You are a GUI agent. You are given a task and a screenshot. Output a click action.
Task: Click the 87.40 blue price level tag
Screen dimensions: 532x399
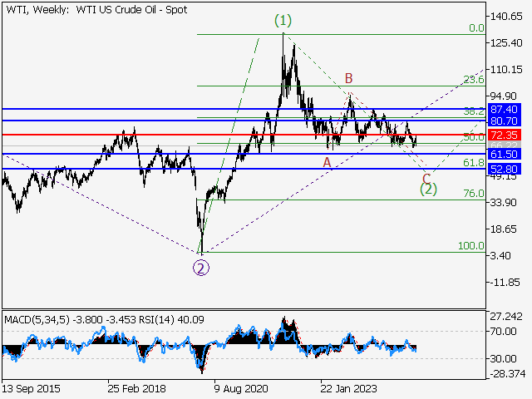pos(504,109)
